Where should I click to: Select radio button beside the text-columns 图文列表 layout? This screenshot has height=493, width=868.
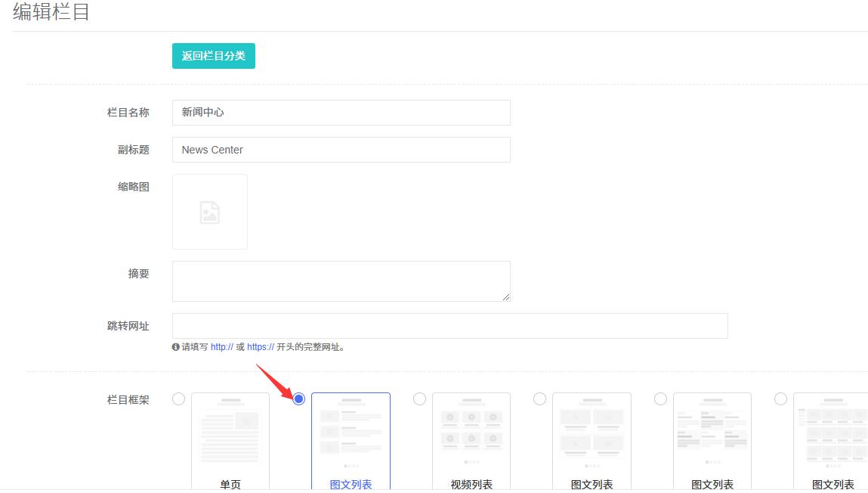(x=660, y=399)
